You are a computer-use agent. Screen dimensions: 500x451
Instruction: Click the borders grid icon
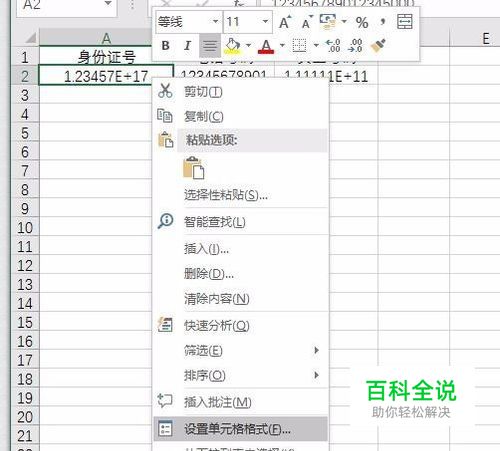299,45
